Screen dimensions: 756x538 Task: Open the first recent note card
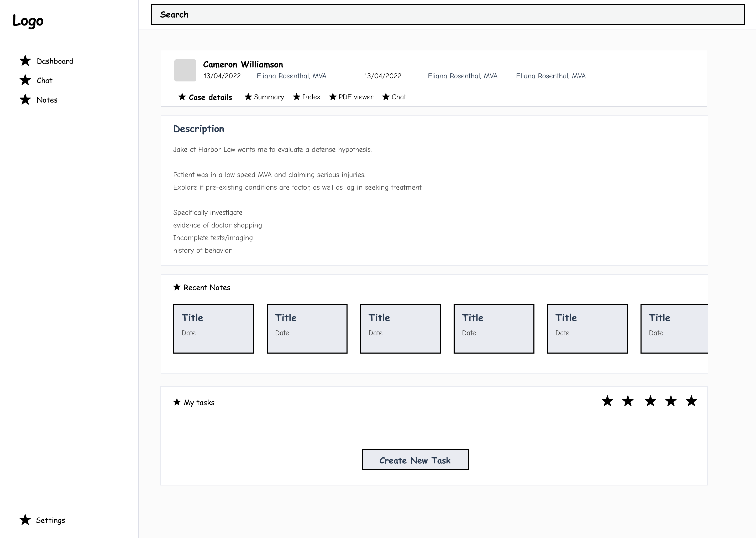pos(213,328)
